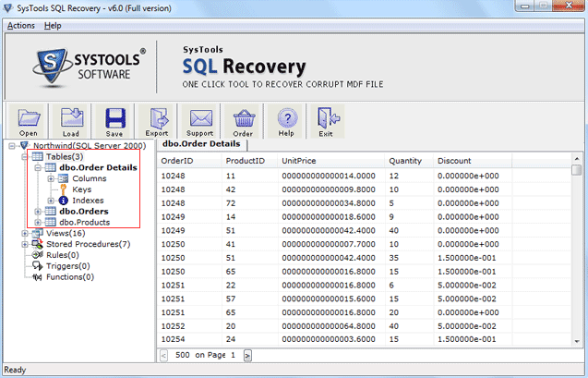
Task: Open the Actions menu
Action: (x=21, y=26)
